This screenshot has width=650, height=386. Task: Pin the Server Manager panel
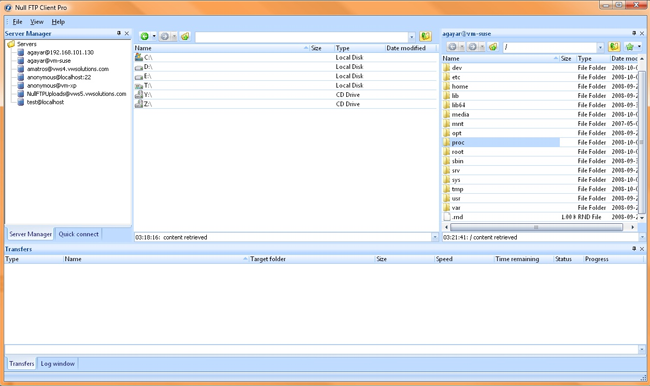(x=119, y=33)
